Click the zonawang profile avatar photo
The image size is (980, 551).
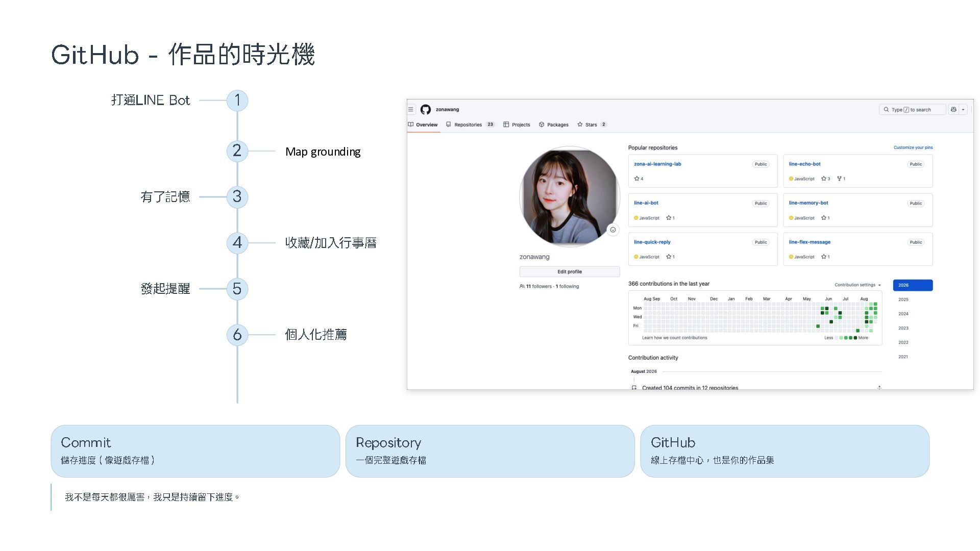(569, 196)
